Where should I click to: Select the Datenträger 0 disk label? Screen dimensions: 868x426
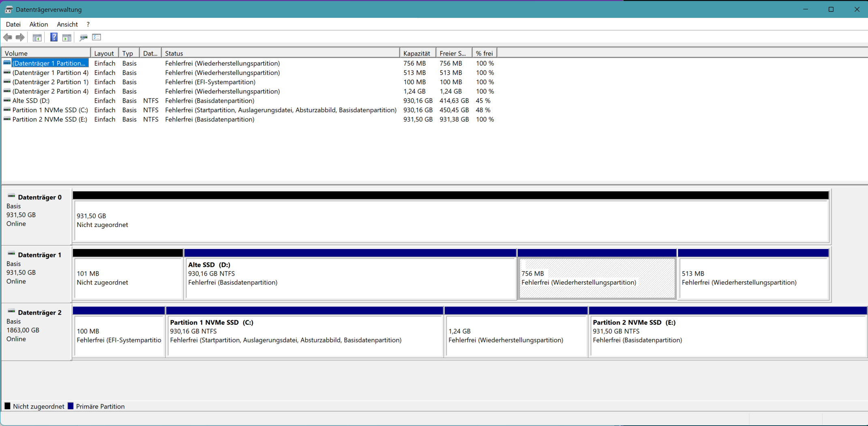[40, 197]
